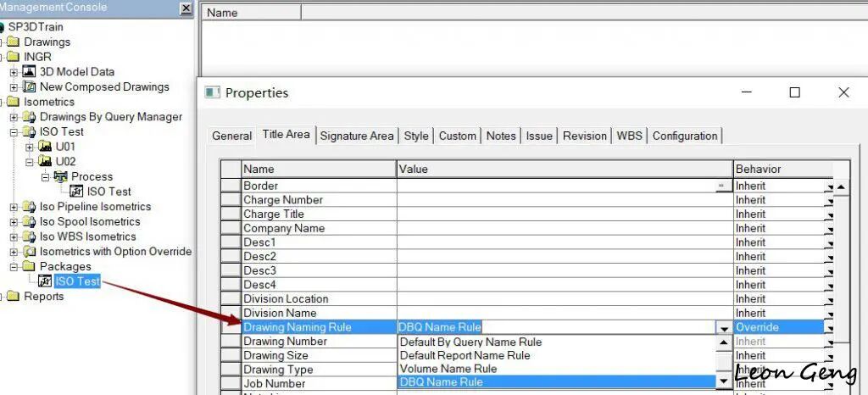Open the Drawing Naming Rule value dropdown
This screenshot has height=395, width=868.
(x=724, y=327)
